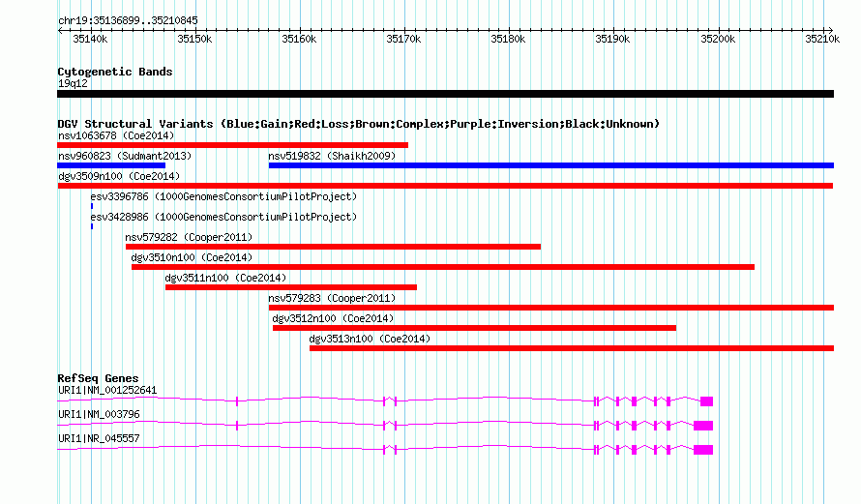Open variant label dgv3513n100 (Coe2014)

(x=370, y=339)
